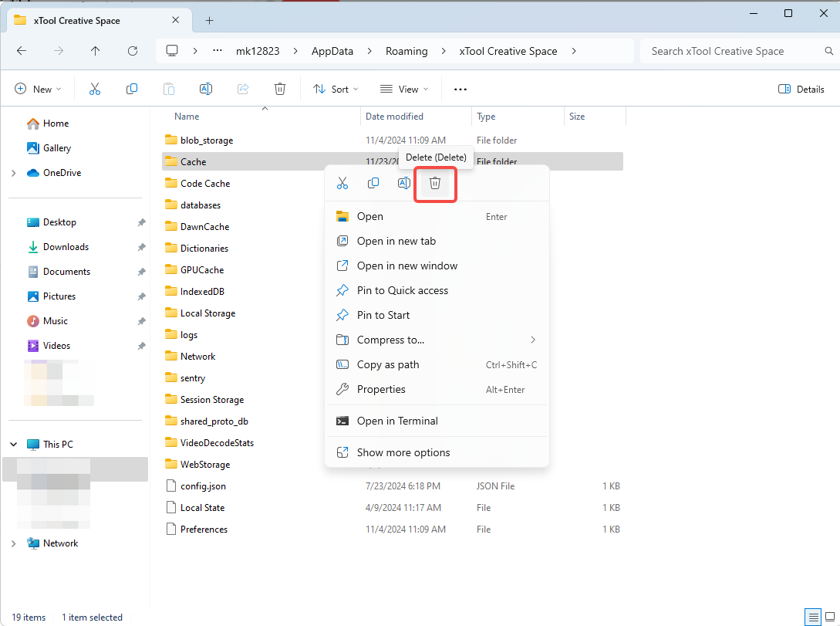Switch to large thumbnails view icon
The image size is (840, 626).
[x=830, y=617]
